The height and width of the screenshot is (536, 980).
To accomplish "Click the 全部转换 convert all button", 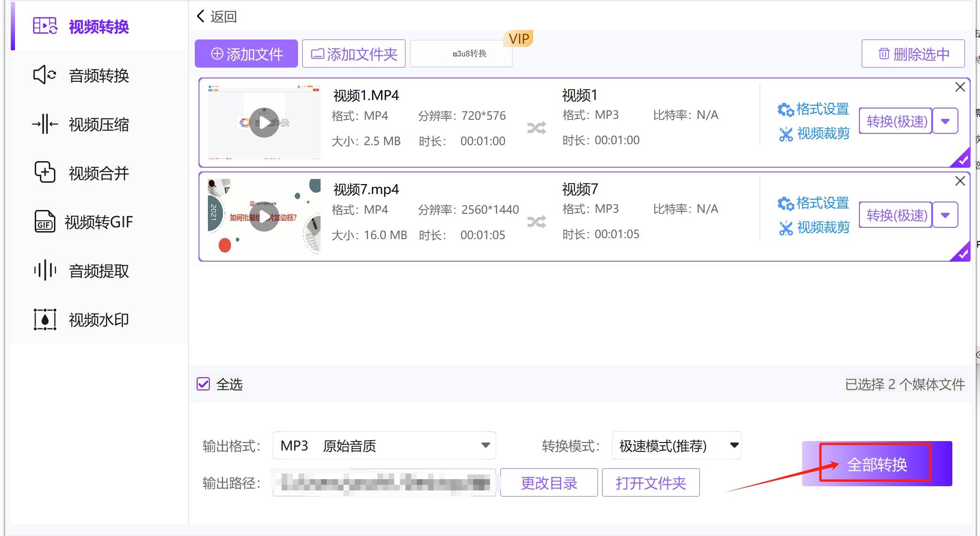I will pos(877,464).
